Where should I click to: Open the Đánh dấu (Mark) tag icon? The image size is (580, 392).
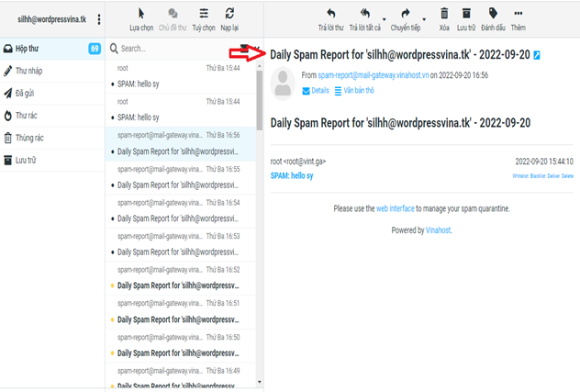click(x=494, y=14)
